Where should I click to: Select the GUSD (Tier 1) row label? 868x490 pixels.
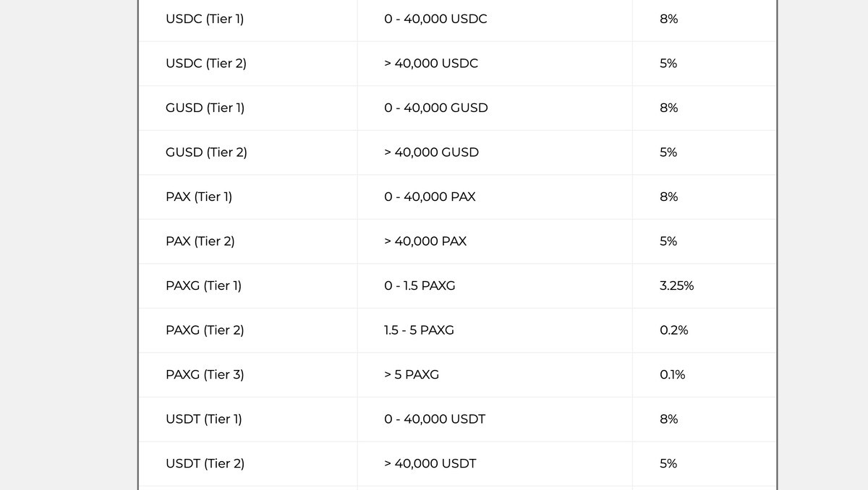(205, 108)
